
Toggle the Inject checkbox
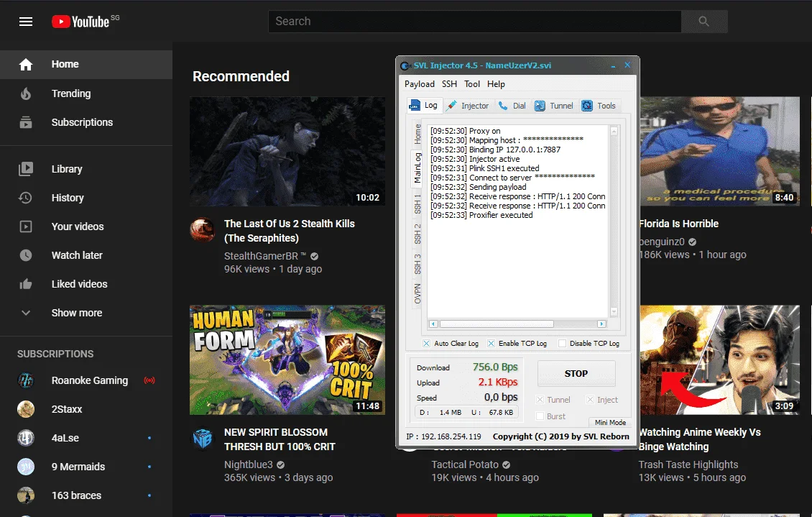click(590, 399)
